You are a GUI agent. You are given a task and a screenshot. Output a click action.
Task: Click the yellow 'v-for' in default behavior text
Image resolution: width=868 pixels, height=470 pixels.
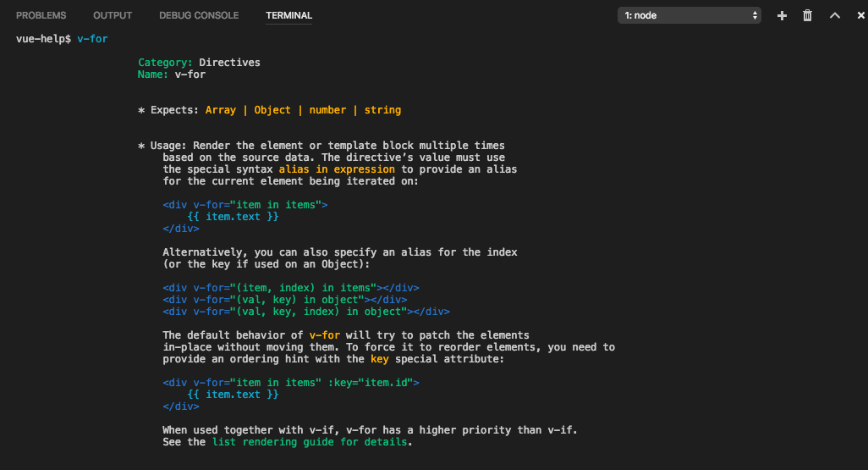tap(324, 335)
